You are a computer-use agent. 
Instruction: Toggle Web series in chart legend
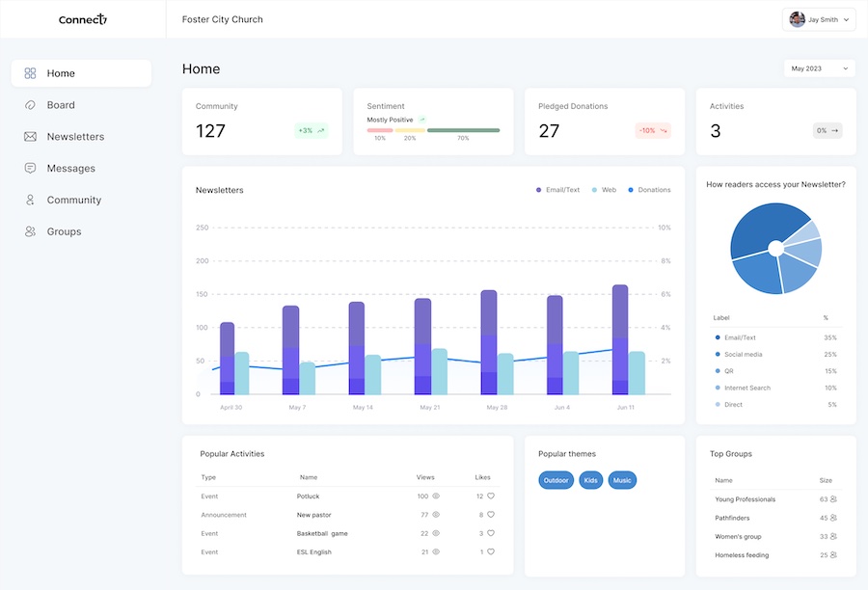tap(604, 190)
